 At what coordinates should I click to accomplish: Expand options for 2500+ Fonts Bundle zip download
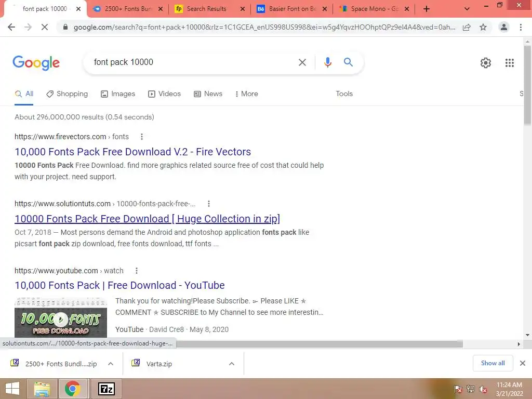[x=111, y=364]
